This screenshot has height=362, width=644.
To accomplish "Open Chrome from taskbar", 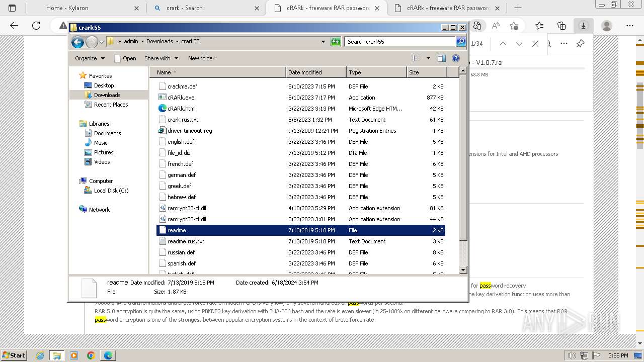I will [91, 355].
